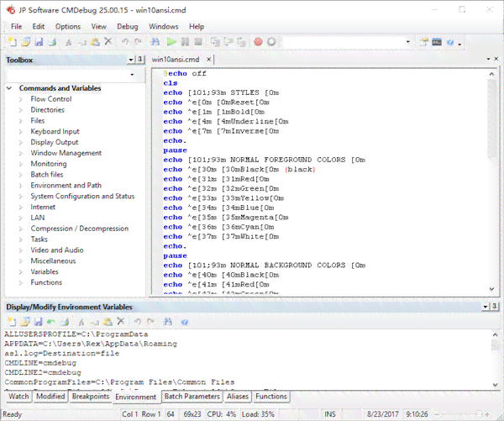Toggle auto-hide pin on Toolbox panel
Image resolution: width=504 pixels, height=421 pixels.
[x=140, y=60]
